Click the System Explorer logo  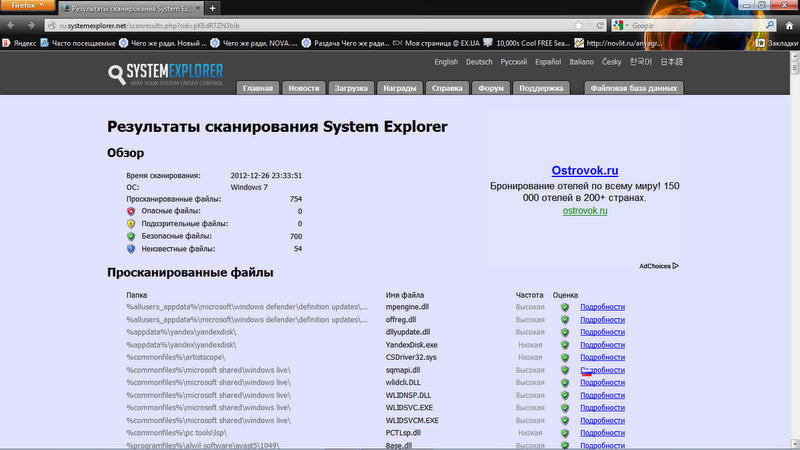(x=165, y=74)
